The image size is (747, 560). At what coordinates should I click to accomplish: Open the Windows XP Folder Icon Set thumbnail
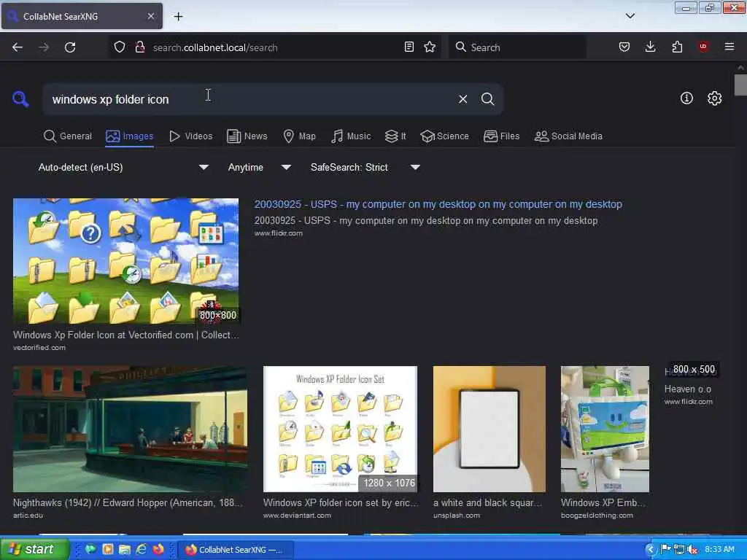click(x=340, y=429)
